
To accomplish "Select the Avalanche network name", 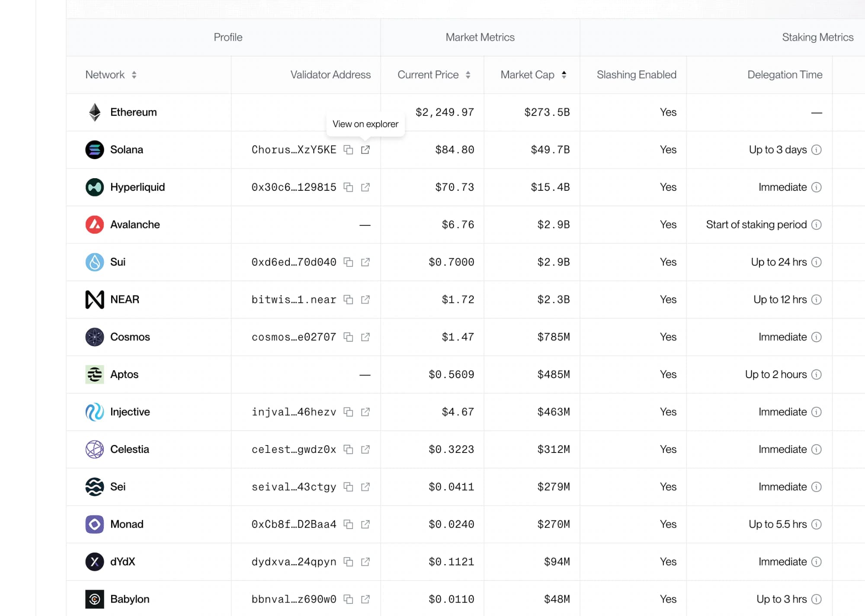I will click(x=135, y=225).
